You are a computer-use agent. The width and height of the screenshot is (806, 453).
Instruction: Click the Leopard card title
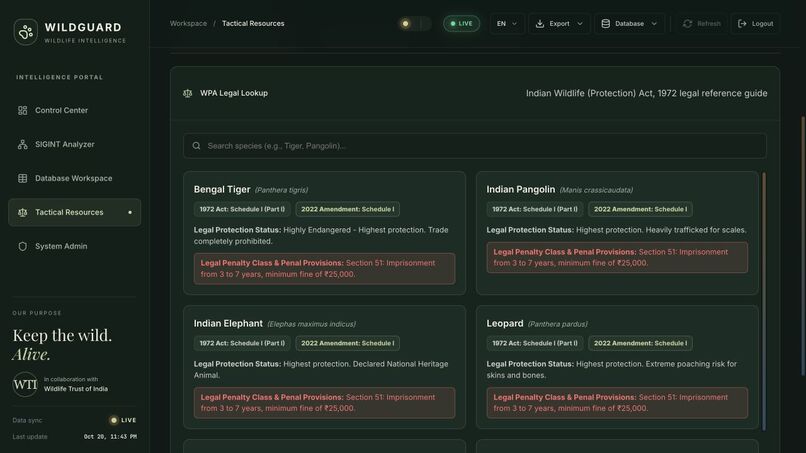pos(505,323)
